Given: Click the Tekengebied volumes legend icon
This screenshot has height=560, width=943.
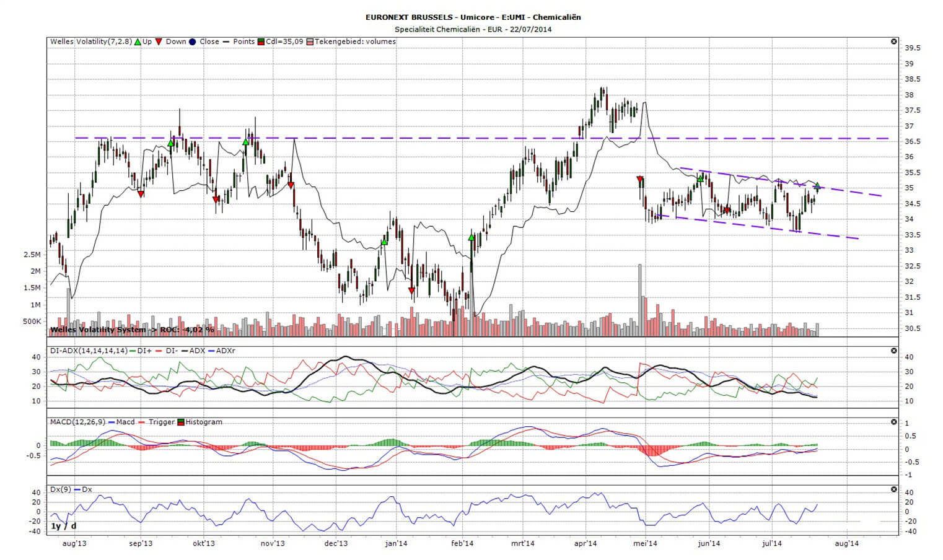Looking at the screenshot, I should 310,42.
